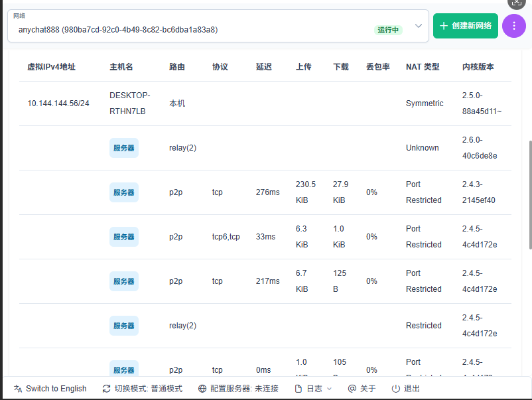
Task: Click 切换模式: 普通模式 mode switch
Action: click(x=142, y=389)
